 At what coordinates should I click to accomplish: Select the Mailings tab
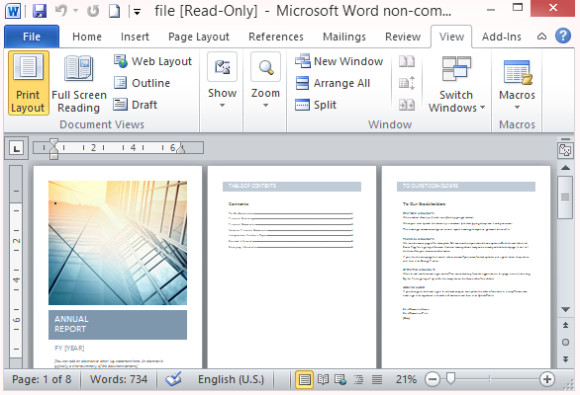[x=344, y=37]
